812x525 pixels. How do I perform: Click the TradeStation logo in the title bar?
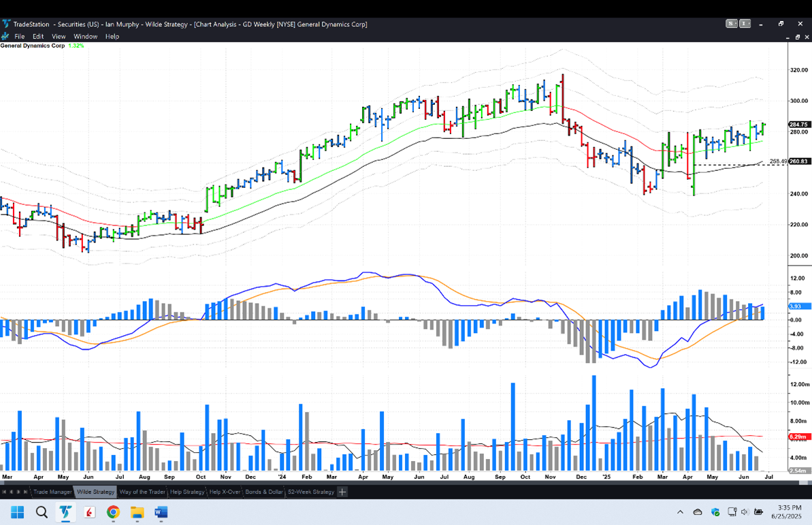[7, 24]
